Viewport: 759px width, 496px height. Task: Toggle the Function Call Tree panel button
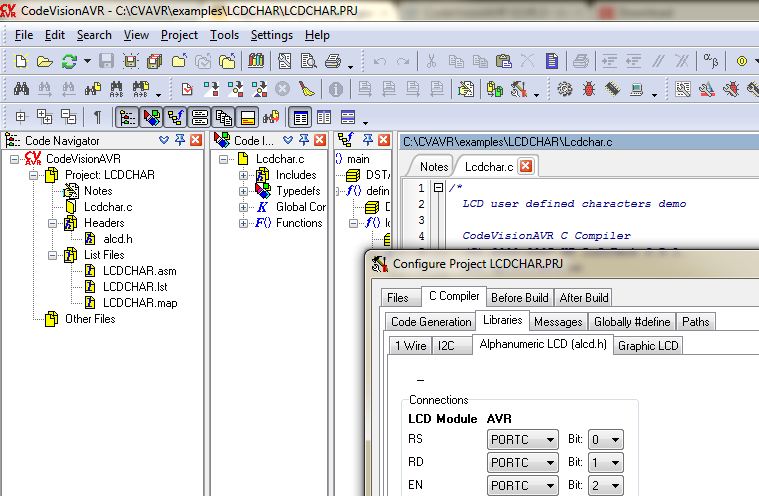click(x=175, y=117)
